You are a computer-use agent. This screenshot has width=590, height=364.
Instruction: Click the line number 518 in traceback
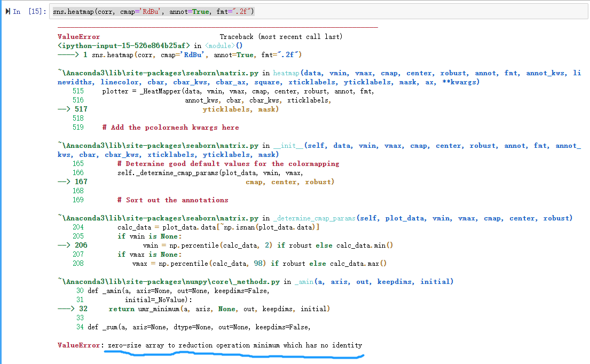click(x=78, y=118)
